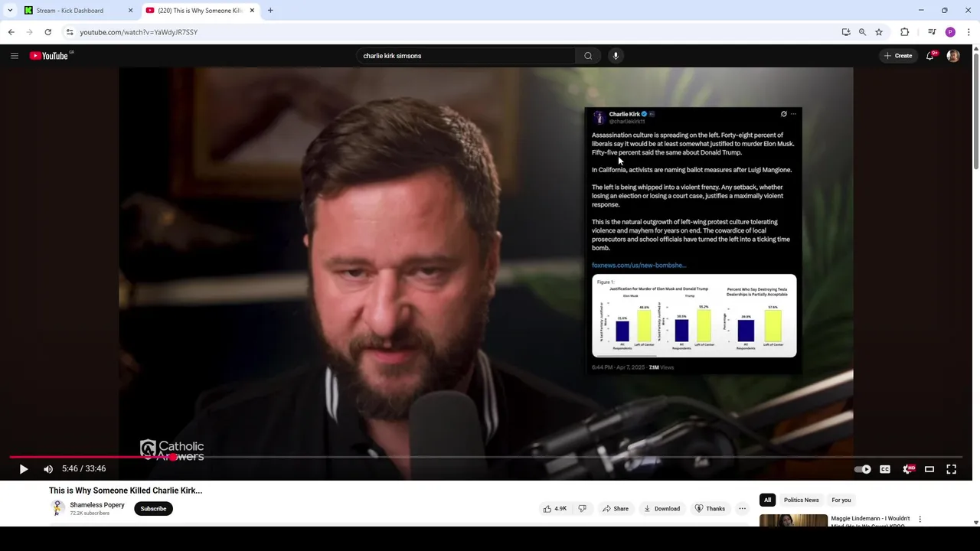The image size is (980, 551).
Task: Open the Create button
Action: coord(898,56)
